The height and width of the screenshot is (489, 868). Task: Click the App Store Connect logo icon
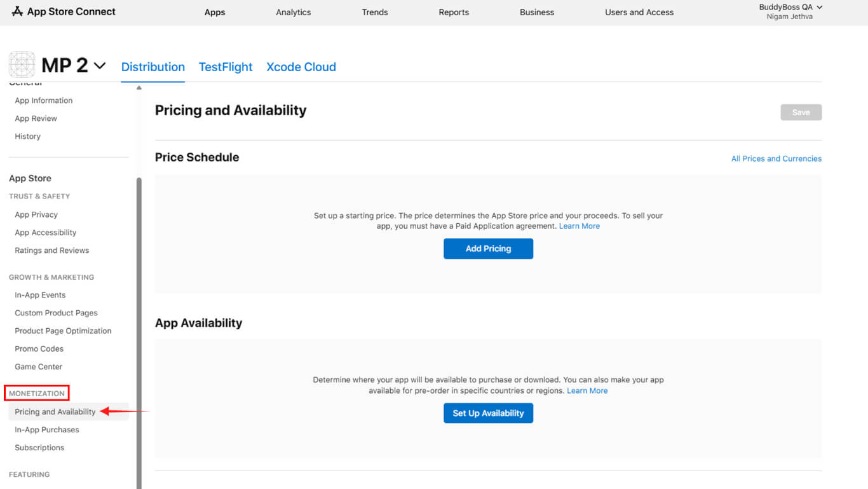click(x=17, y=11)
